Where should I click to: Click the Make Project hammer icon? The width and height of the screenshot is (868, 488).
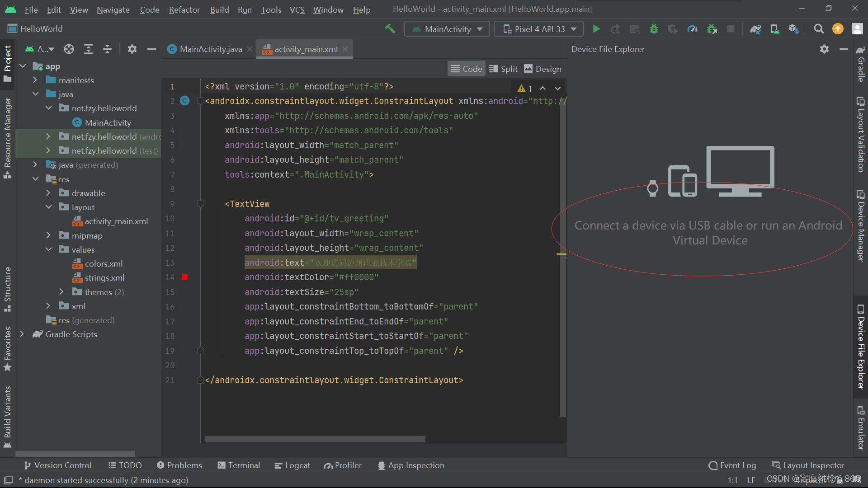390,29
